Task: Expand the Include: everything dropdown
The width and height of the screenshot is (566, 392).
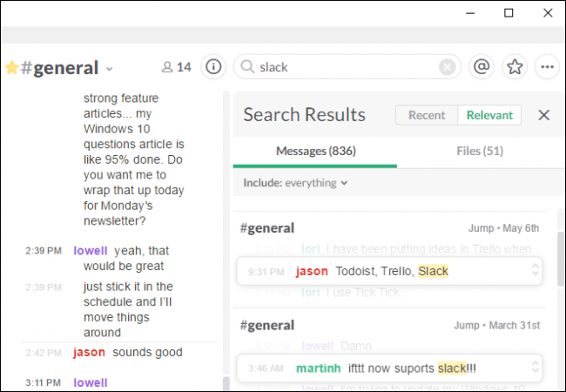Action: (295, 183)
